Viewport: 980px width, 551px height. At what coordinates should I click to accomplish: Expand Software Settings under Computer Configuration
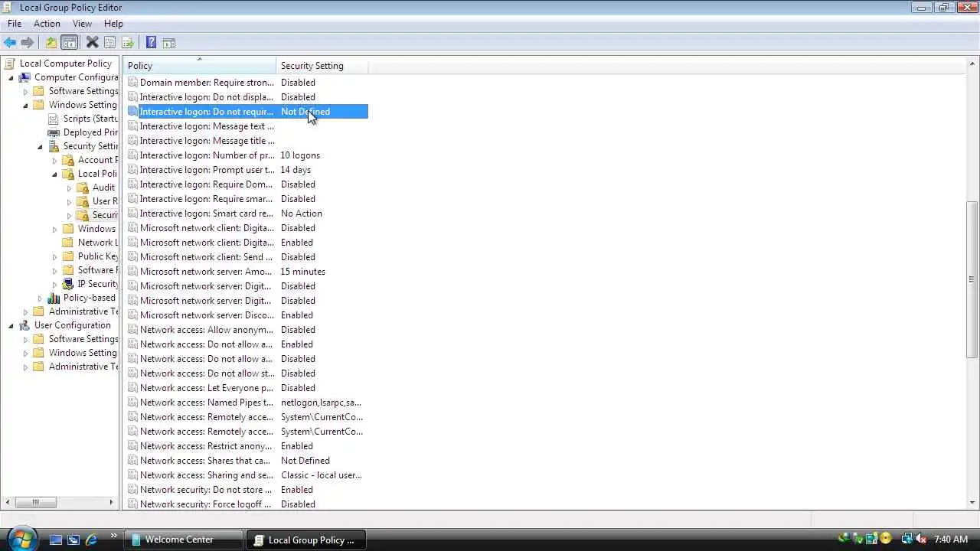point(25,91)
